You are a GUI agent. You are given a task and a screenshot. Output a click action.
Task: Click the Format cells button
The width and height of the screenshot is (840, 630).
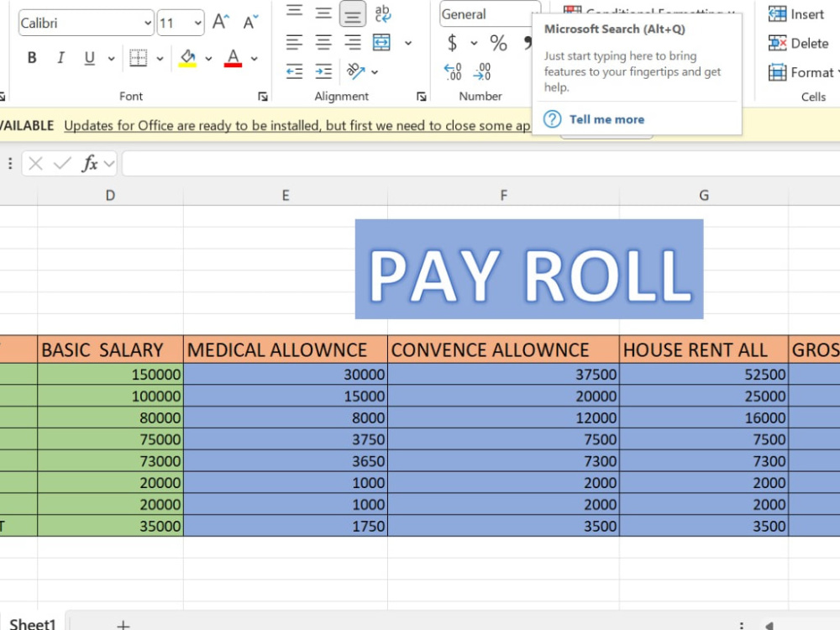[x=802, y=72]
